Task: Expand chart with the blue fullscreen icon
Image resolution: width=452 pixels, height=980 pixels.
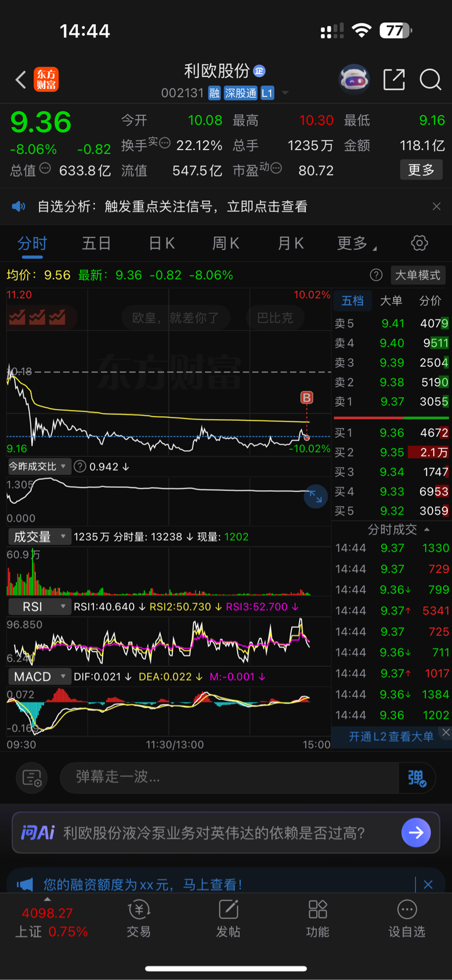Action: pos(316,496)
